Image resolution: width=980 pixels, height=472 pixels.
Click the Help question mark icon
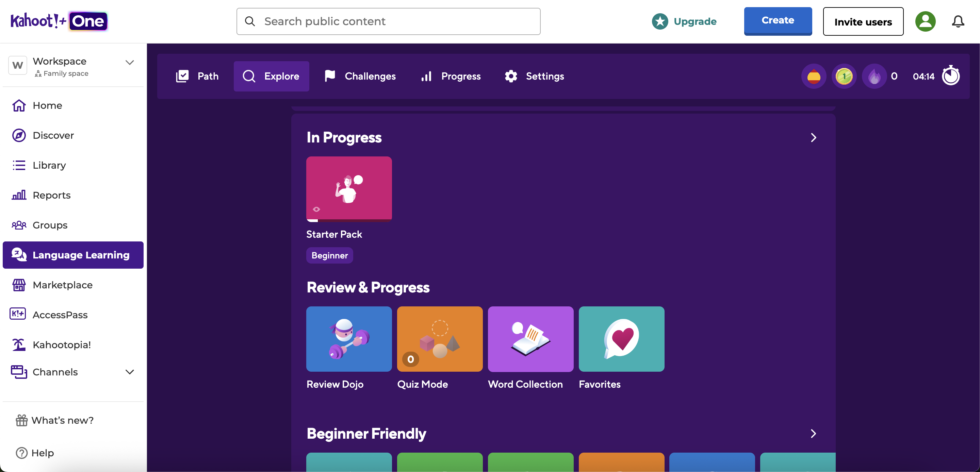(22, 453)
